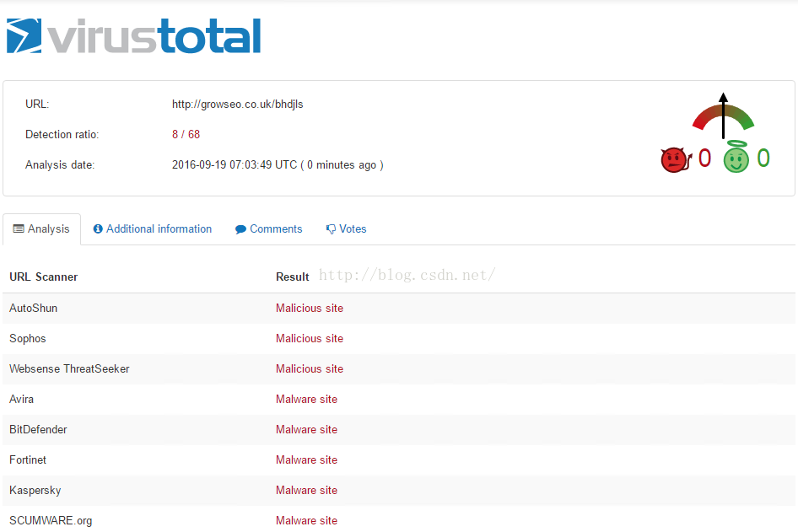Click Fortinet's Malware site result

click(306, 459)
